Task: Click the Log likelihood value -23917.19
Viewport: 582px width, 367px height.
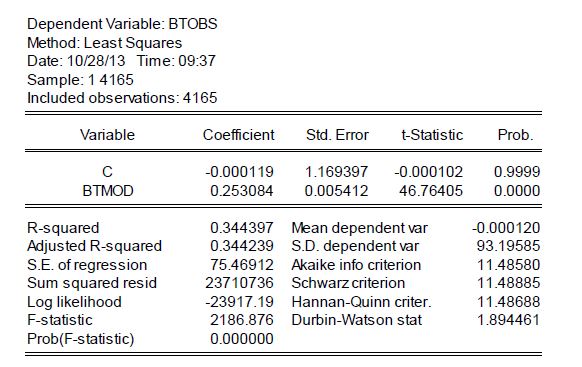Action: click(x=239, y=302)
